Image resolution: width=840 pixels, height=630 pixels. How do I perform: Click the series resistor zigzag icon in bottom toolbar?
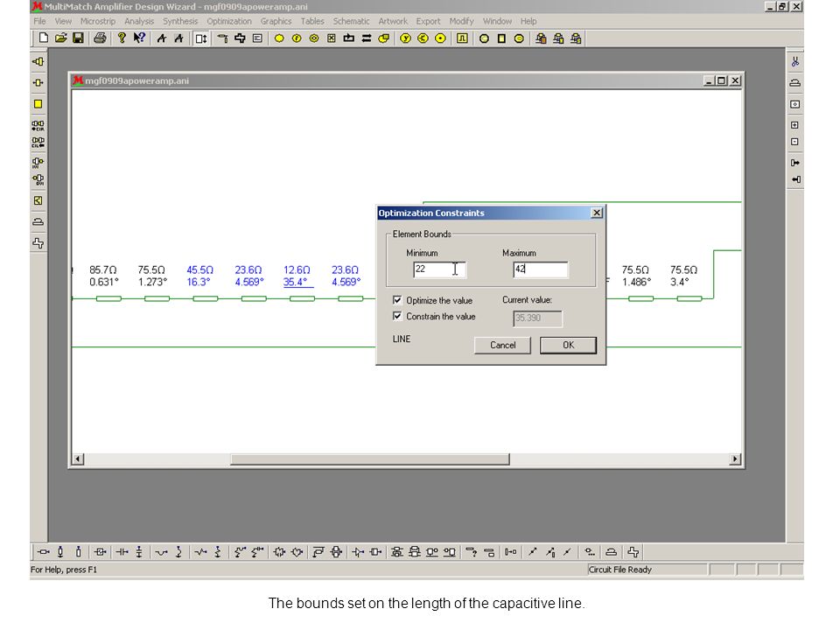[x=200, y=552]
